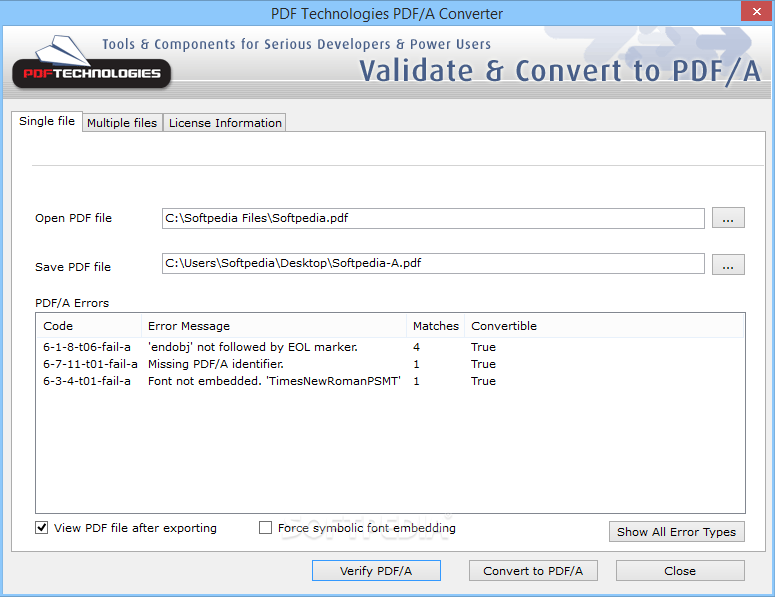The width and height of the screenshot is (775, 597).
Task: Click the Open PDF file path field
Action: (433, 218)
